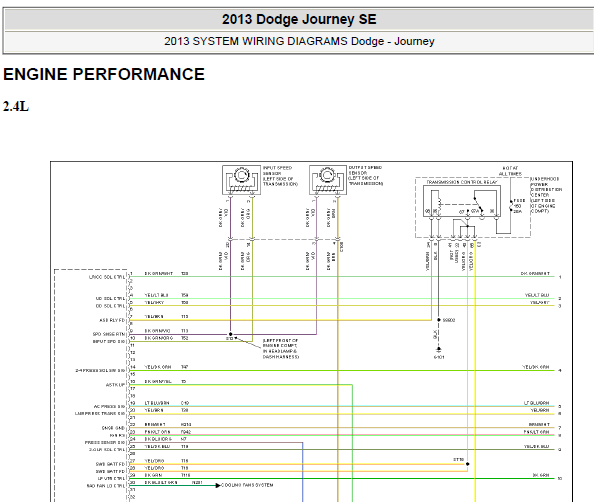Click the 'INPUT SPD SIG' pin label

pyautogui.click(x=109, y=341)
